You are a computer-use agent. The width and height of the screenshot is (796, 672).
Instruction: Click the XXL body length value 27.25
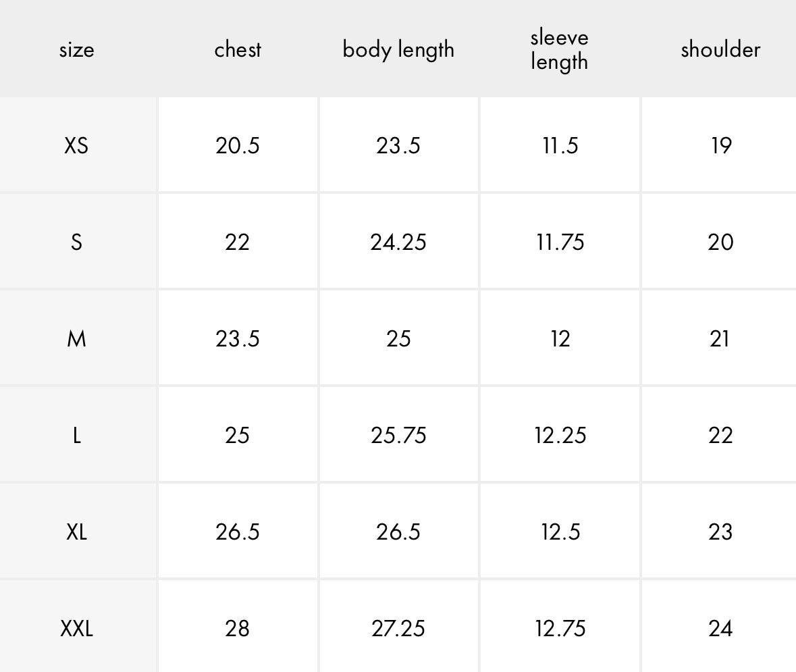tap(398, 629)
